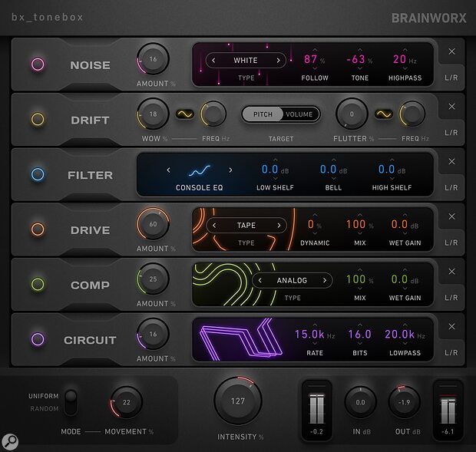
Task: Select PITCH as drift target
Action: 263,114
